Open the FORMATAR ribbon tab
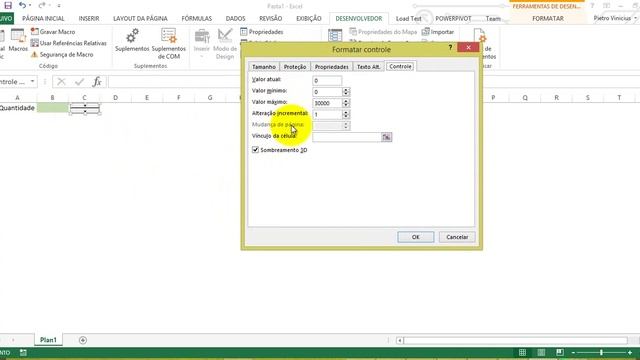This screenshot has width=640, height=360. tap(548, 18)
